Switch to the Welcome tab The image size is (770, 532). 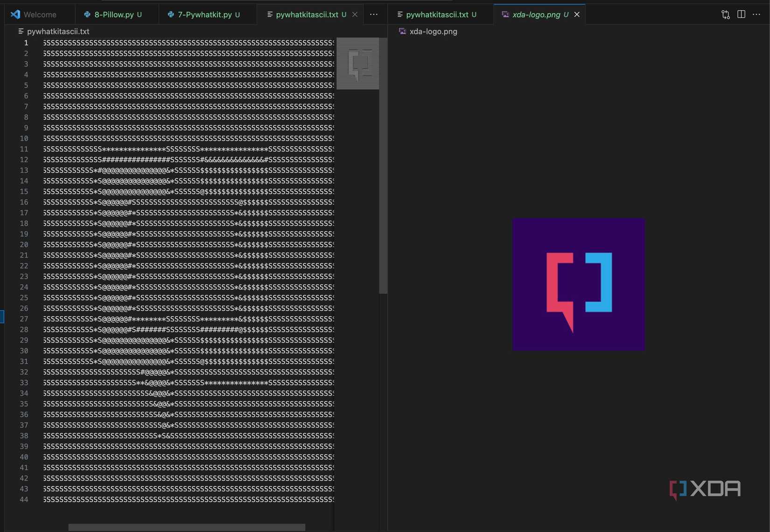pos(40,14)
